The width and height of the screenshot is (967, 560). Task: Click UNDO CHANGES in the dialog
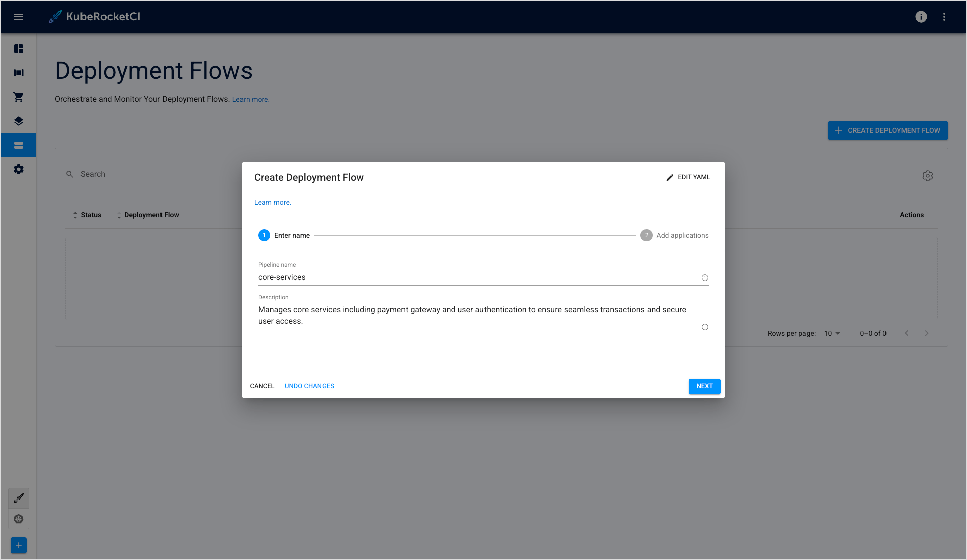(x=309, y=386)
